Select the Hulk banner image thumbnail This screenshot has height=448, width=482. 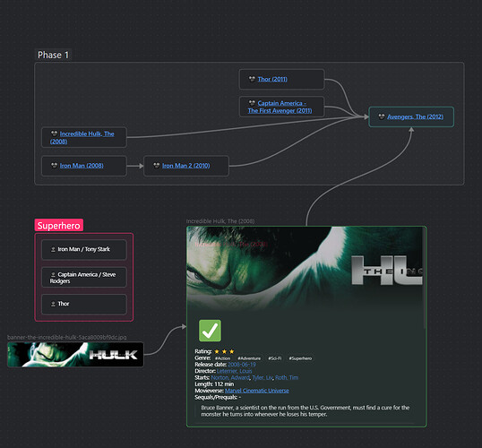tap(75, 355)
